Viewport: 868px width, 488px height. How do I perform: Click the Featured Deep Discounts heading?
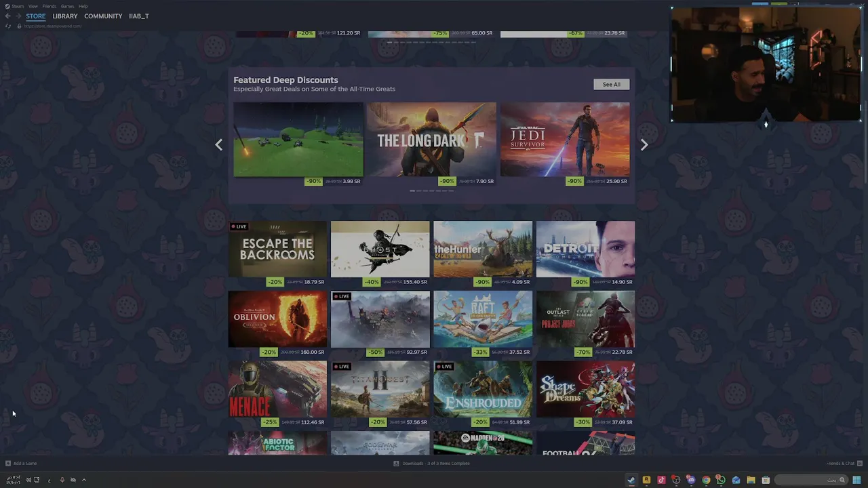pyautogui.click(x=285, y=80)
